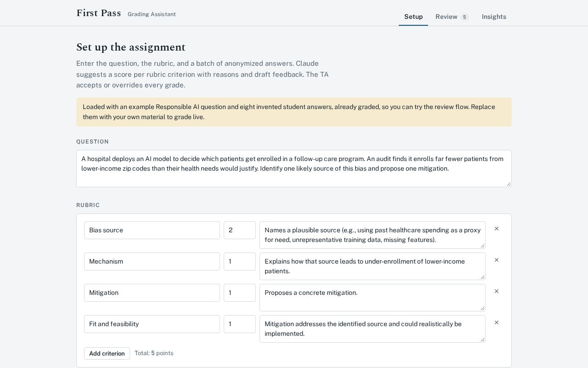Click the 'Total: 5 points' text
The image size is (588, 368).
[154, 353]
